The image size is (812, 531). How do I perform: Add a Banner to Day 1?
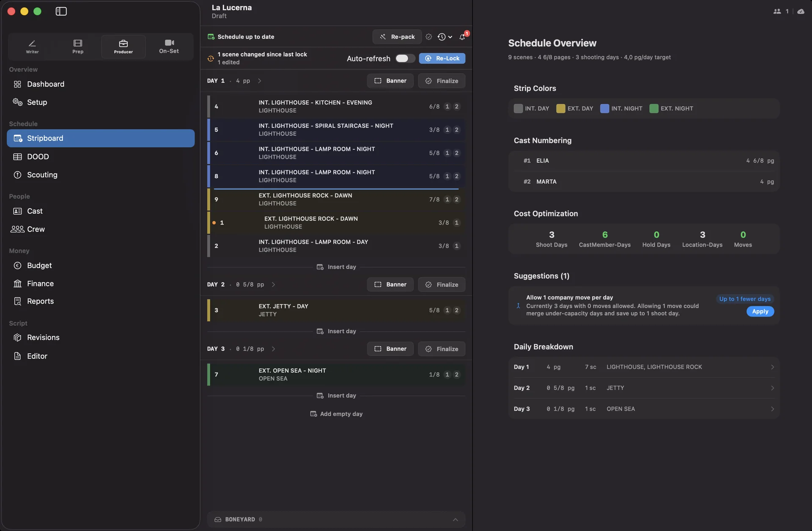390,81
